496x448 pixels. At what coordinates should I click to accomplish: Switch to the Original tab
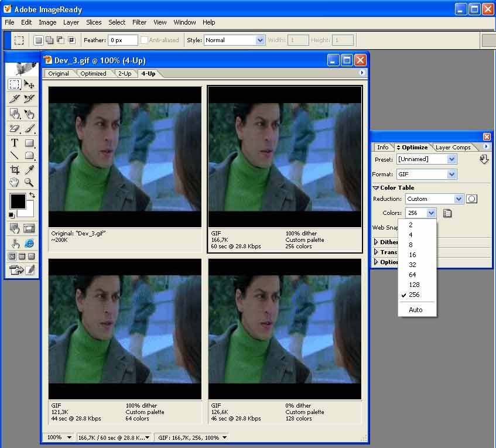[59, 73]
